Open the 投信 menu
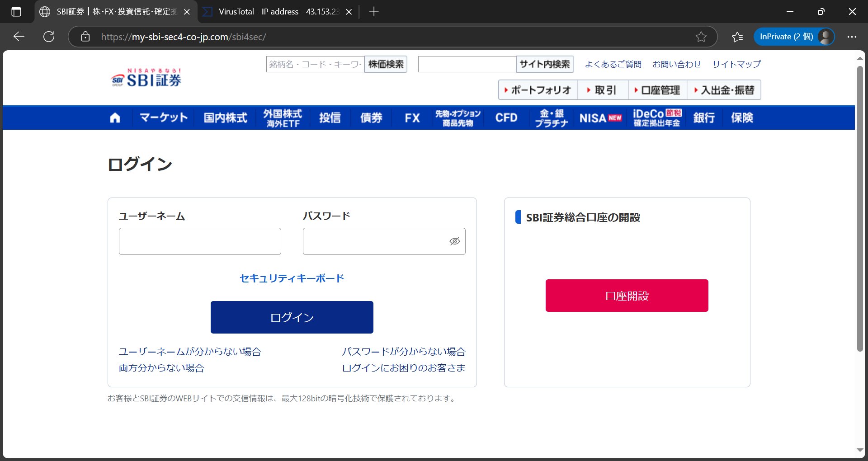The image size is (868, 461). pos(330,118)
